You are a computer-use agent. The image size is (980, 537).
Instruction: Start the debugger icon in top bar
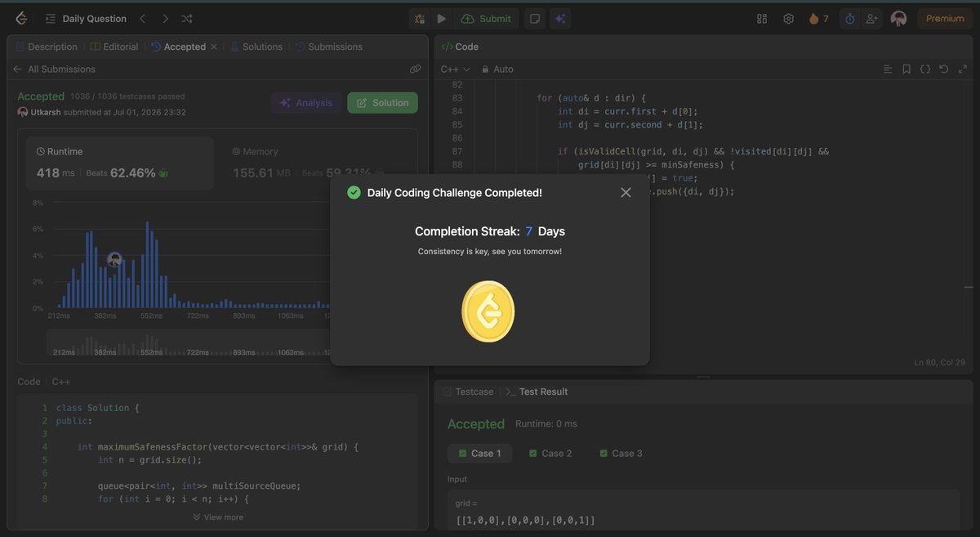tap(419, 18)
